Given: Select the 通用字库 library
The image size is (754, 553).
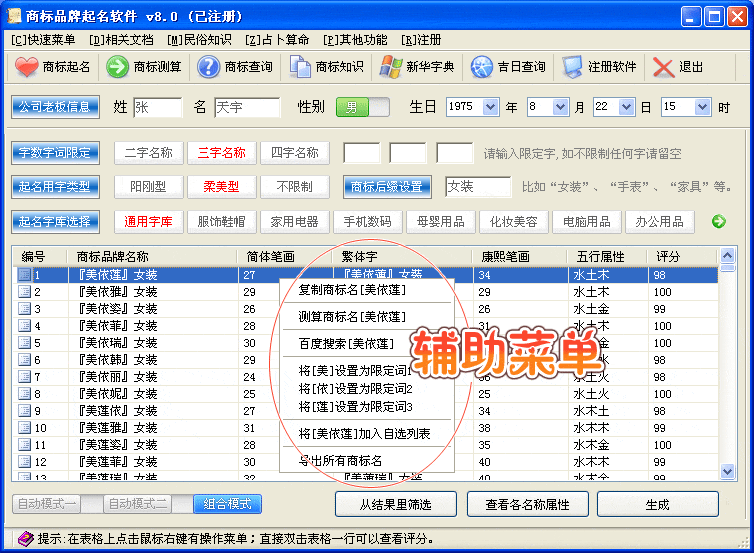Looking at the screenshot, I should tap(149, 222).
